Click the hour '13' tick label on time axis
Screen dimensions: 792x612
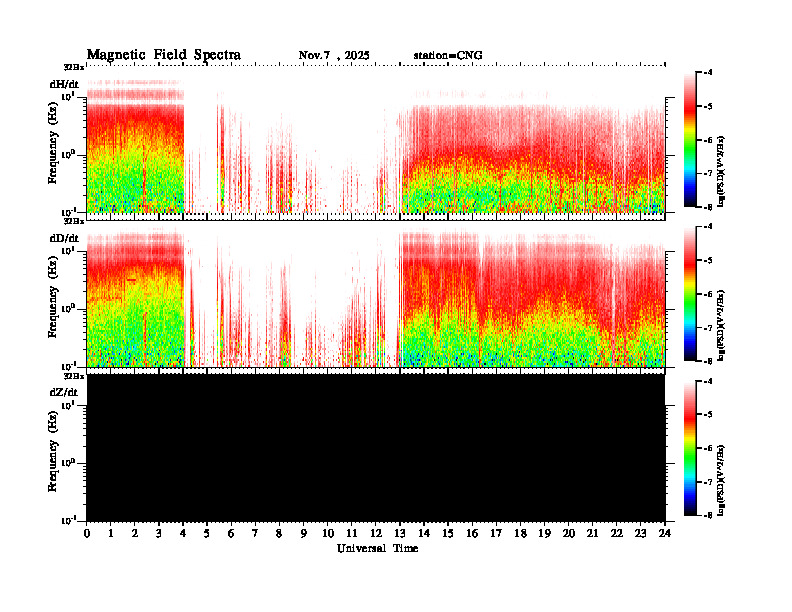(x=400, y=534)
